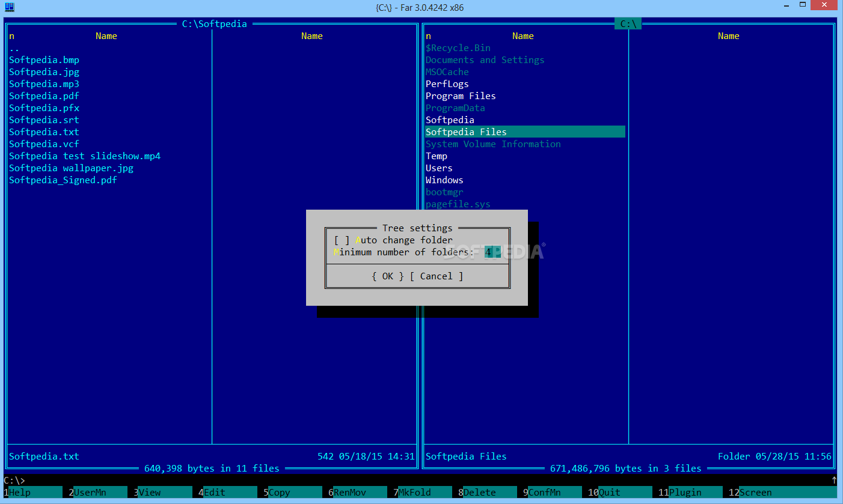This screenshot has width=843, height=504.
Task: Click right status line Softpedia Files
Action: [466, 457]
